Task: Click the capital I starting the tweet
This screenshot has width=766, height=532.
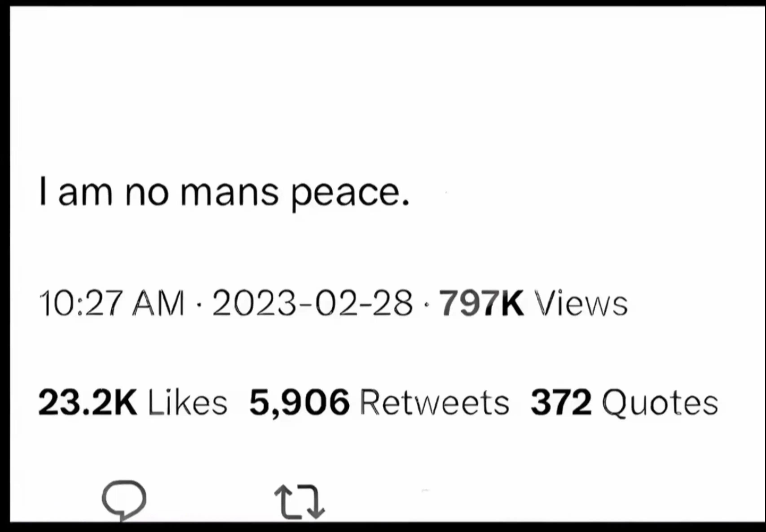Action: [42, 191]
